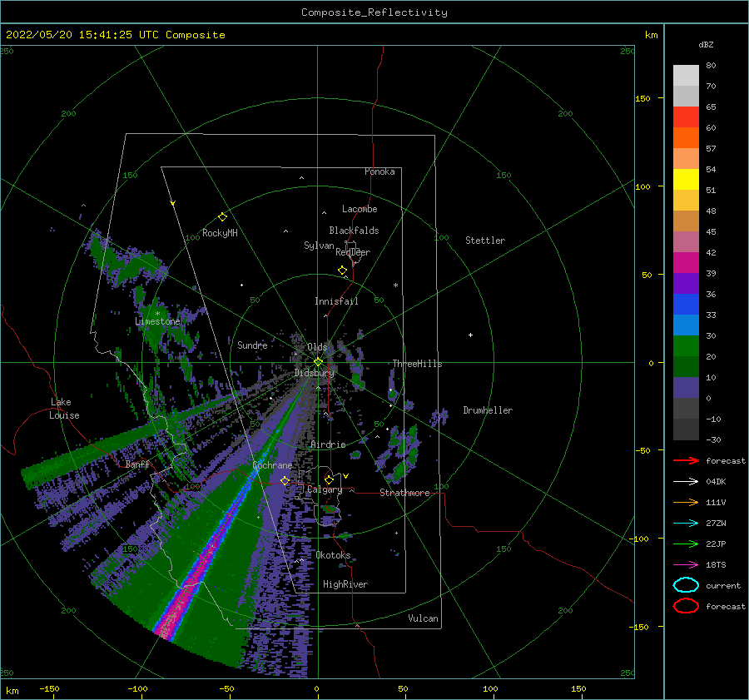The height and width of the screenshot is (700, 749).
Task: Click the Composite_Reflectivity title
Action: (x=374, y=12)
